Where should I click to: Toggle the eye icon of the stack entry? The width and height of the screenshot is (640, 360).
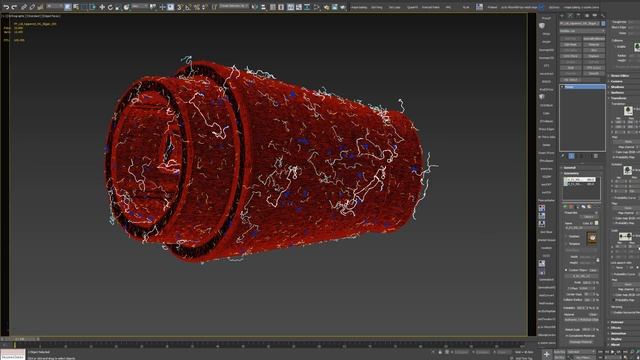[562, 87]
